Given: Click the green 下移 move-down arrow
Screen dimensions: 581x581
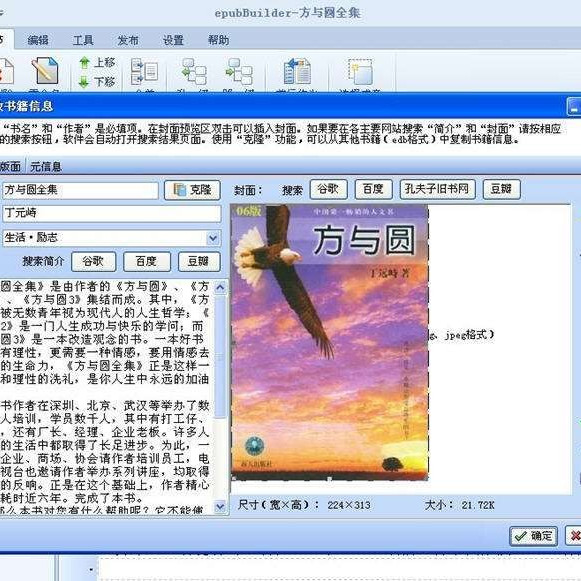Looking at the screenshot, I should coord(84,82).
